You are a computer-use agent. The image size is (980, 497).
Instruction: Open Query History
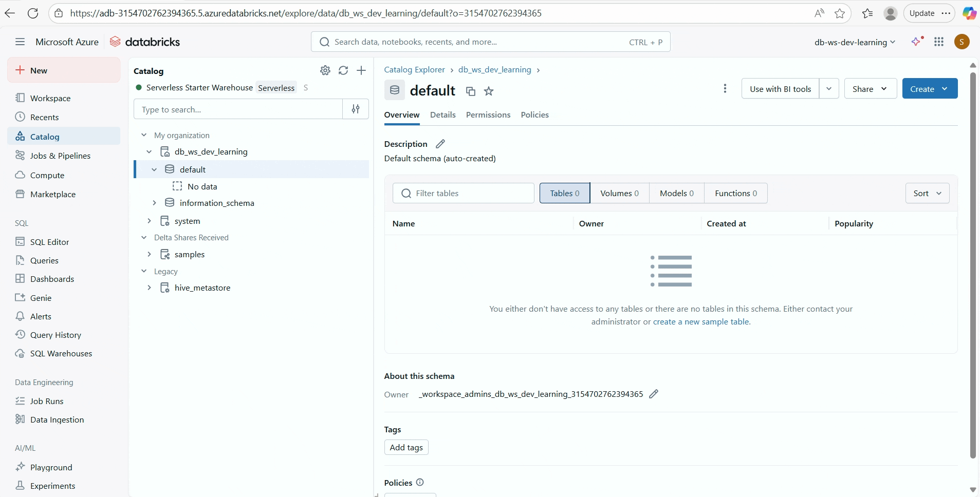[x=64, y=335]
